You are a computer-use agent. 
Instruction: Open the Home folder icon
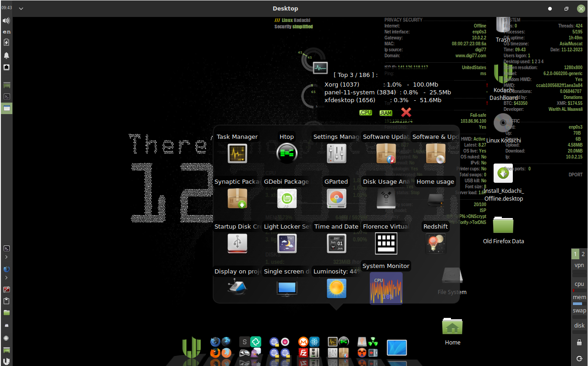coord(452,326)
